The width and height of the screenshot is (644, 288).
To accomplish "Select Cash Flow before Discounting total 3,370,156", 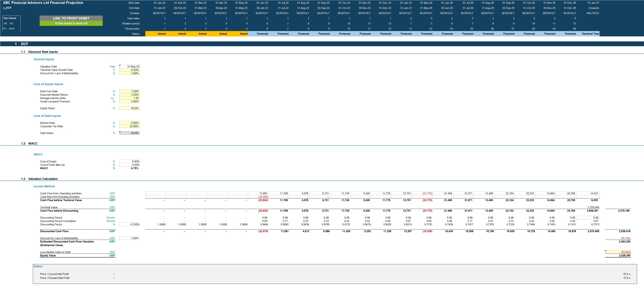I will pos(624,211).
